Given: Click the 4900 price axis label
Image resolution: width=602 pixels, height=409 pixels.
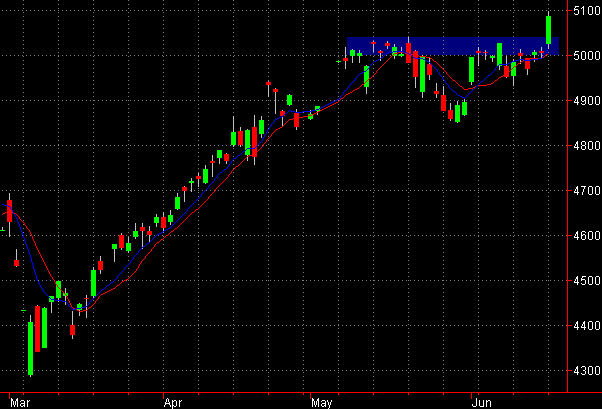Looking at the screenshot, I should point(587,101).
